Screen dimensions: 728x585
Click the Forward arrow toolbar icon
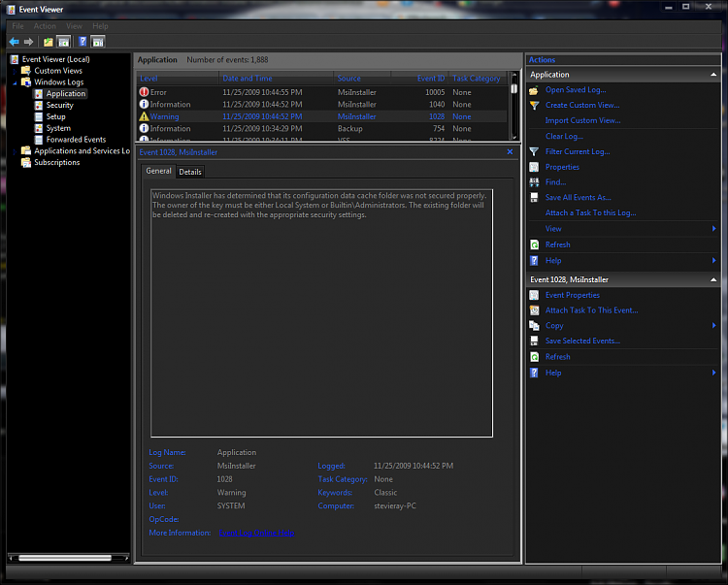[x=29, y=42]
